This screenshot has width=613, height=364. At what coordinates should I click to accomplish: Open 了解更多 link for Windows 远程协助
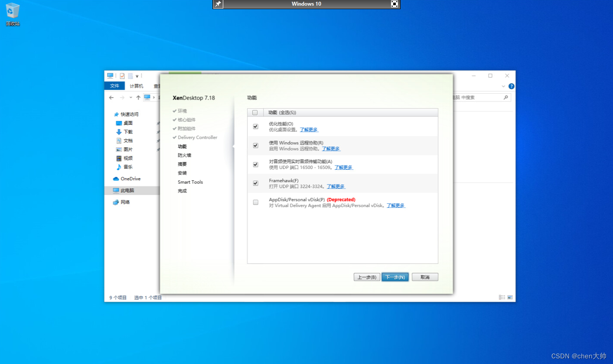click(x=331, y=149)
